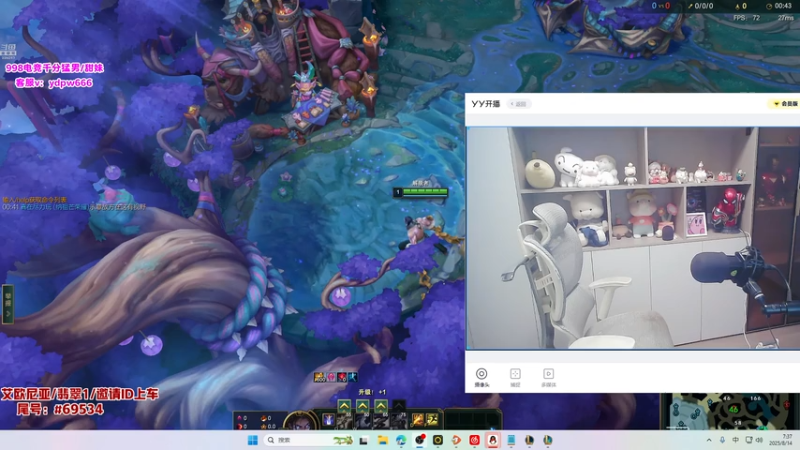The height and width of the screenshot is (450, 800).
Task: Open Microsoft Edge from taskbar
Action: click(x=401, y=440)
